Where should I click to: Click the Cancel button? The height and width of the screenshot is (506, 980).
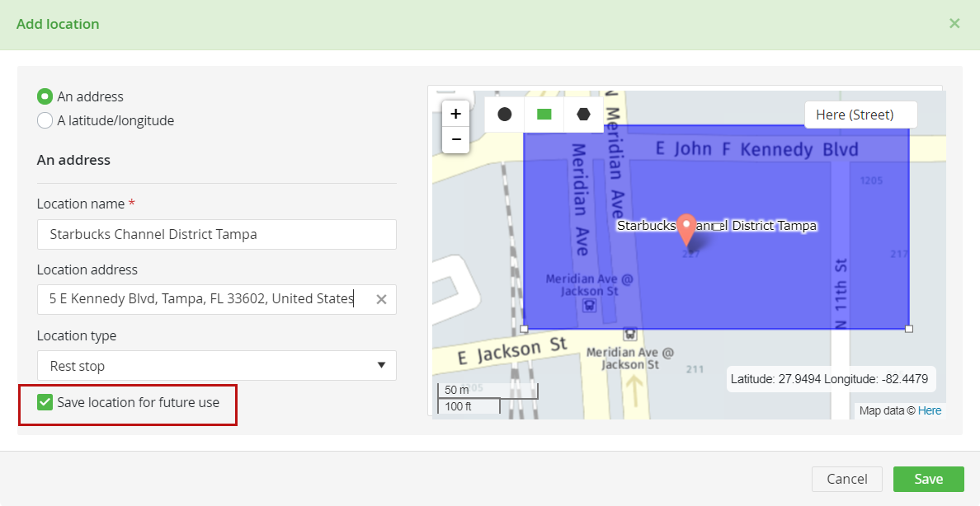847,479
